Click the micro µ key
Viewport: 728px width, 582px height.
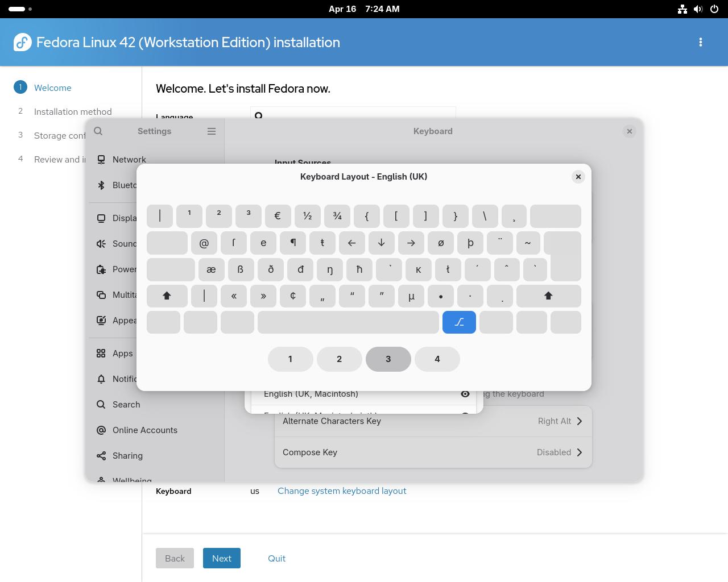click(411, 296)
